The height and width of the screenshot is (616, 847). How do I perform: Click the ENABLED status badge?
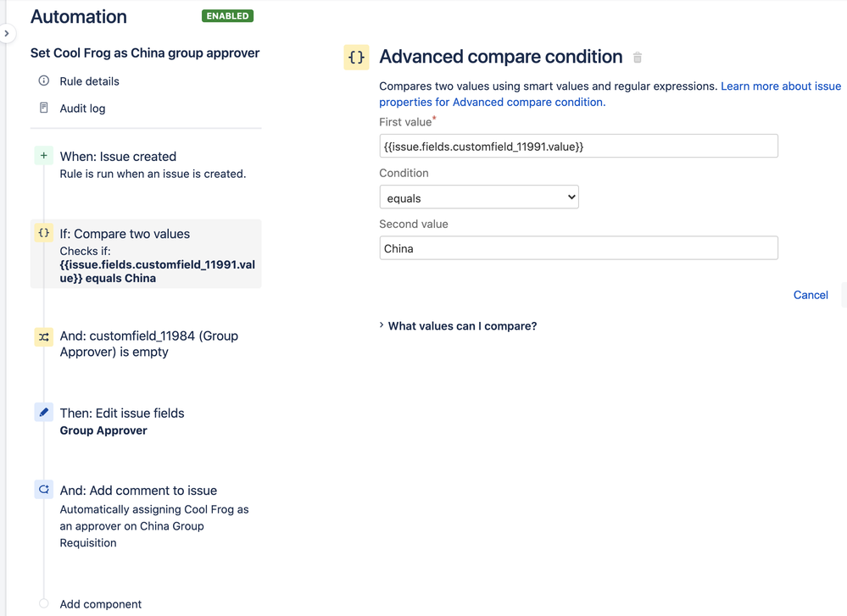coord(227,16)
